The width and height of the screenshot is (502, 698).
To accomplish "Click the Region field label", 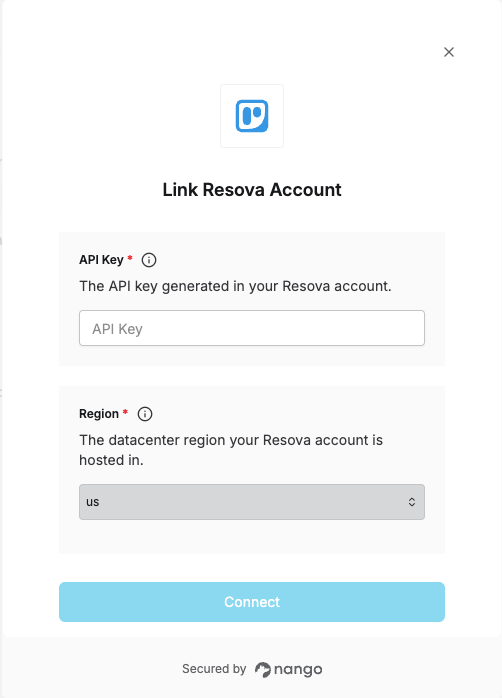I will coord(99,414).
